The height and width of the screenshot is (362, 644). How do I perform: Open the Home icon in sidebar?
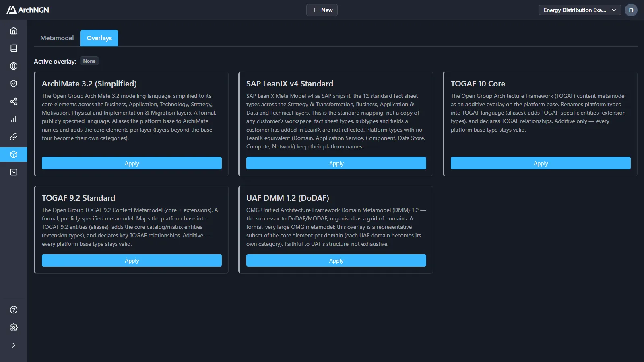(x=14, y=31)
